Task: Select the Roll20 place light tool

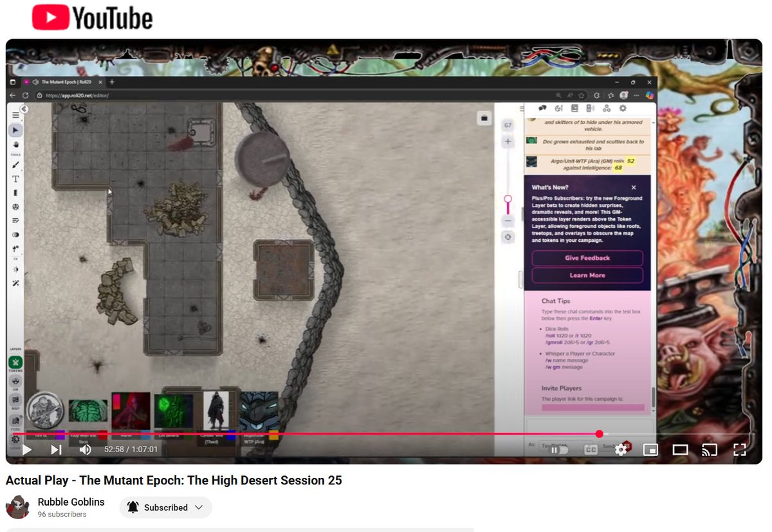Action: coord(15,248)
